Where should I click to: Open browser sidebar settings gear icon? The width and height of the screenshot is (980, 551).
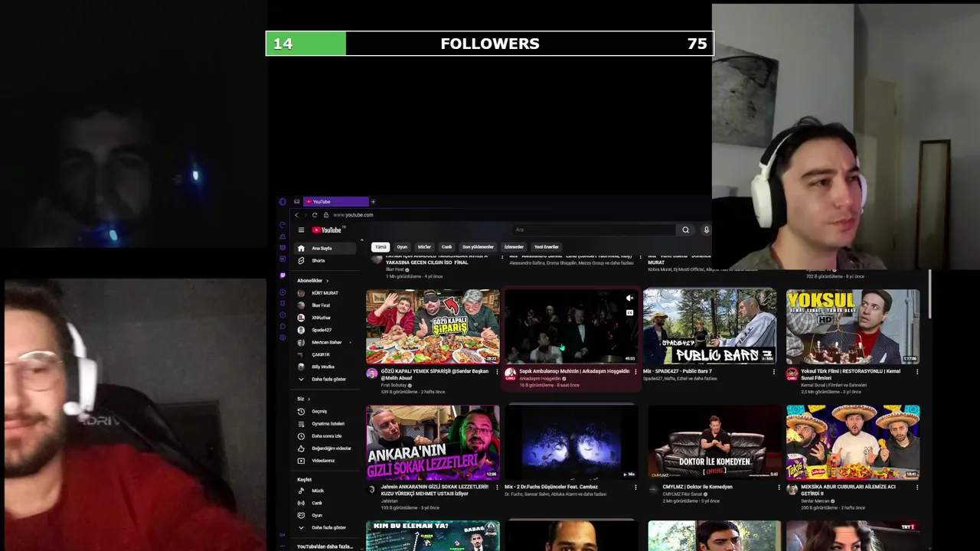coord(283,337)
